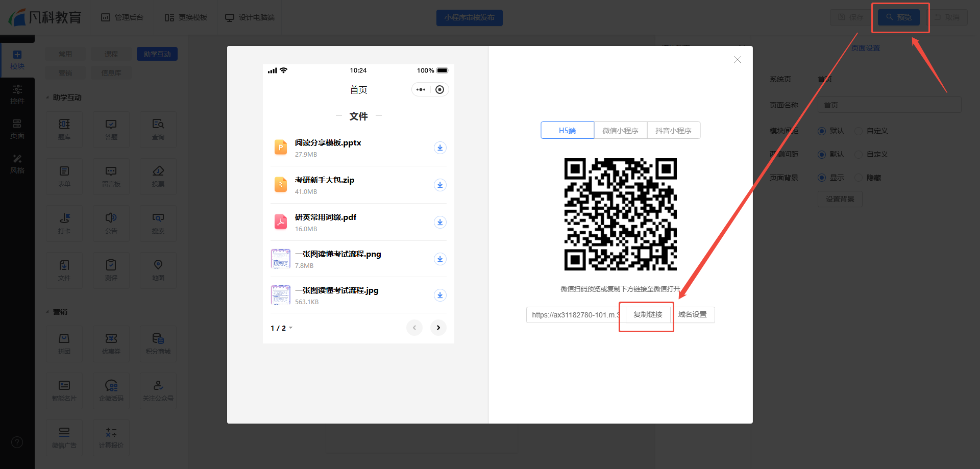980x469 pixels.
Task: Open 管理后台 from top bar
Action: 122,17
